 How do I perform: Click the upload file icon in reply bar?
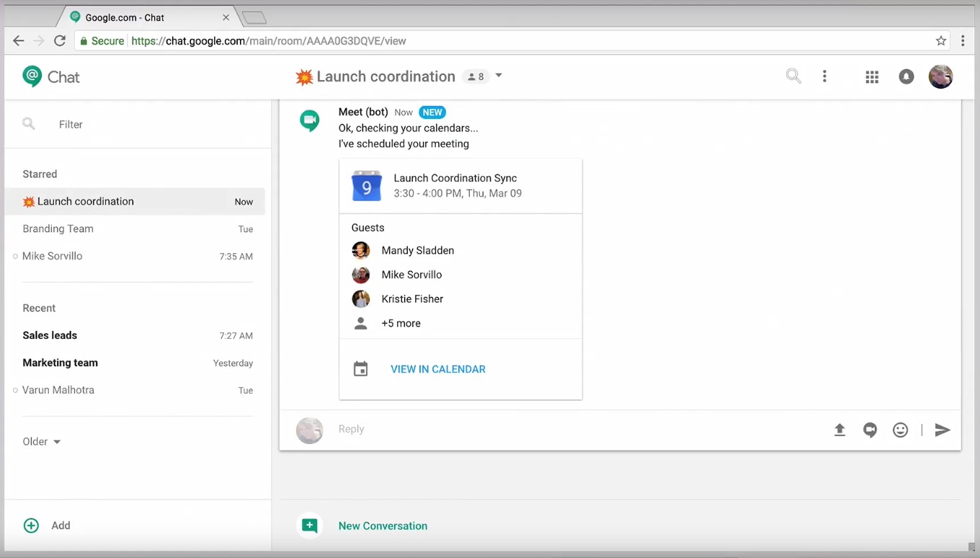pos(839,430)
